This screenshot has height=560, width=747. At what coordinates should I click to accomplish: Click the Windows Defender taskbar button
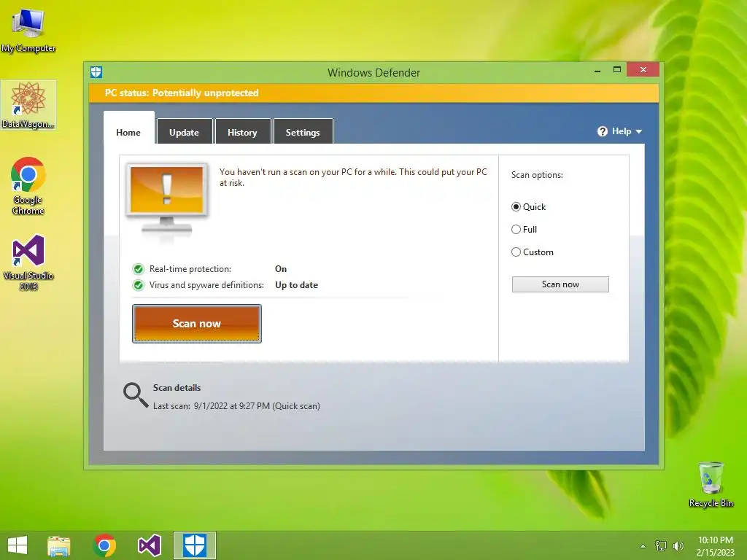(x=194, y=545)
